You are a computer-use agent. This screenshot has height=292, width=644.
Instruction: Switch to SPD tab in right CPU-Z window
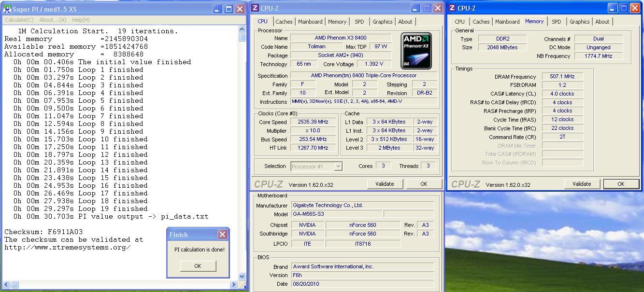557,22
